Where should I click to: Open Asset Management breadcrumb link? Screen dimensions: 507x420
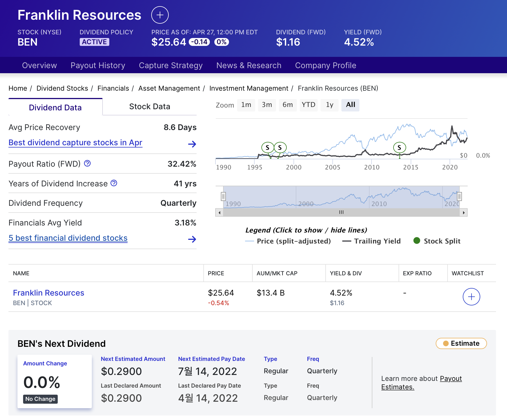click(x=169, y=88)
